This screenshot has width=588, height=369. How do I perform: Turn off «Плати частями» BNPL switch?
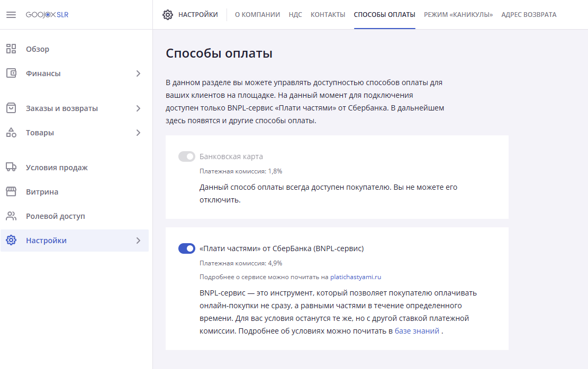coord(187,248)
